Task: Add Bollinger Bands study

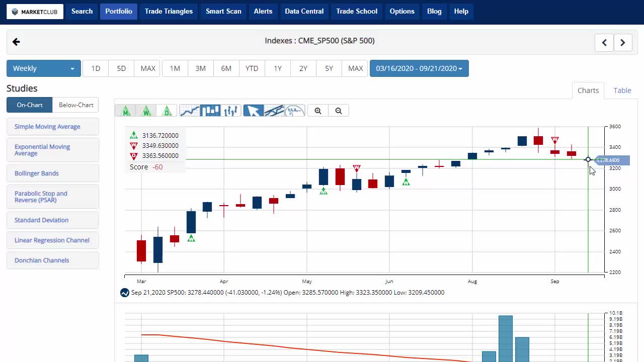Action: coord(53,173)
